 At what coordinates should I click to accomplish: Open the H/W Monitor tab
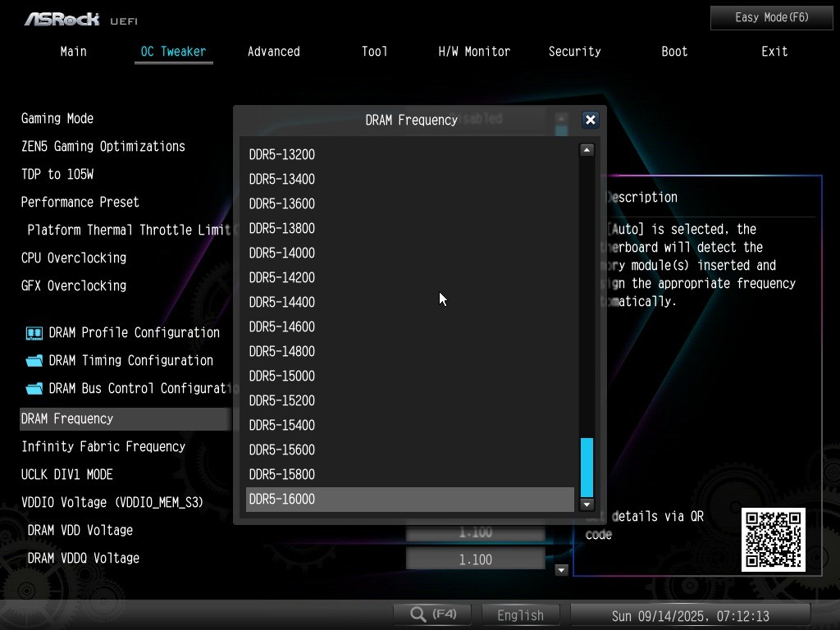pos(474,52)
